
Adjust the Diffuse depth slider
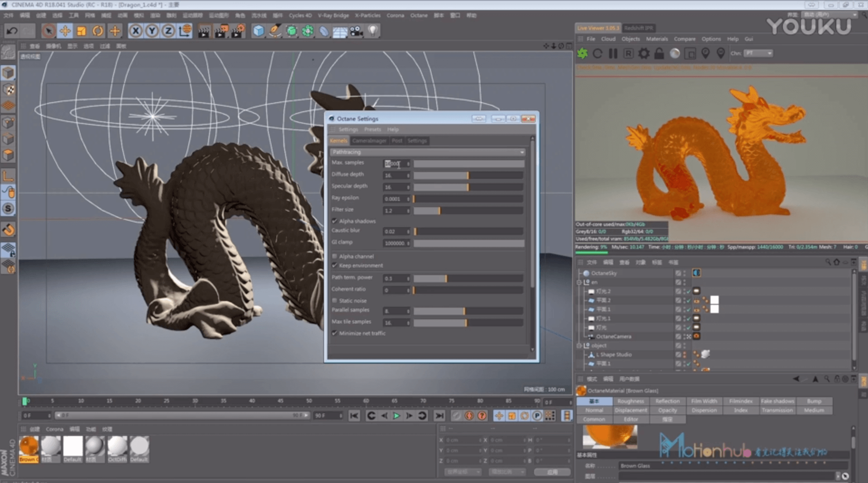(x=468, y=175)
